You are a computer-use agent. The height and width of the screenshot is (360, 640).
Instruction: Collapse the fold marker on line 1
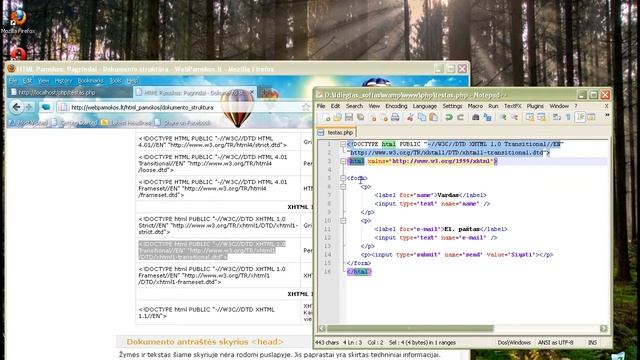(x=343, y=144)
